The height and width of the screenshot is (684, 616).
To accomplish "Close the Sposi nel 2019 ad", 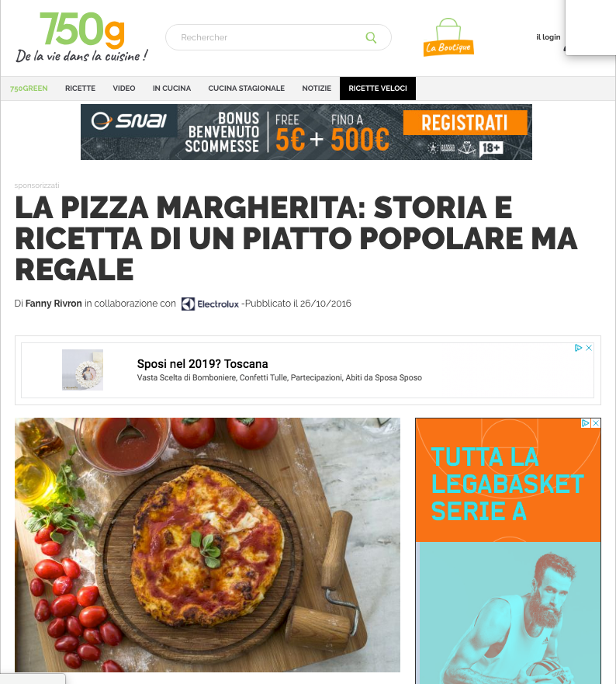I will pos(589,348).
